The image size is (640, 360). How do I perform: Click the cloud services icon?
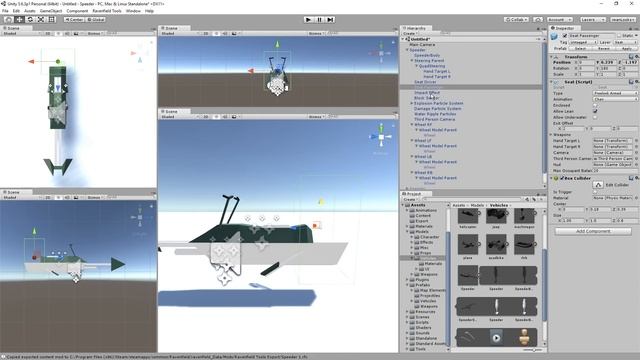[538, 20]
